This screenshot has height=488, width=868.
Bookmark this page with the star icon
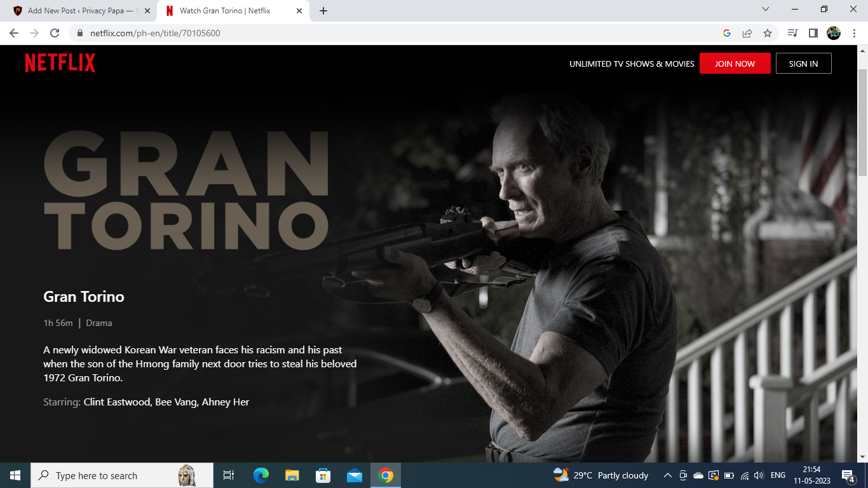point(768,33)
